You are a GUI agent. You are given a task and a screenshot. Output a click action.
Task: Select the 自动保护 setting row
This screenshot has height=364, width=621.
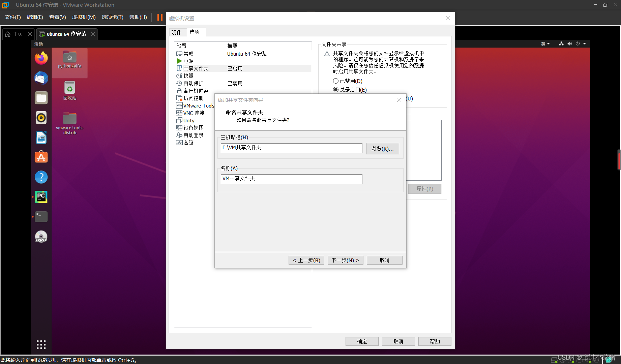click(x=243, y=83)
